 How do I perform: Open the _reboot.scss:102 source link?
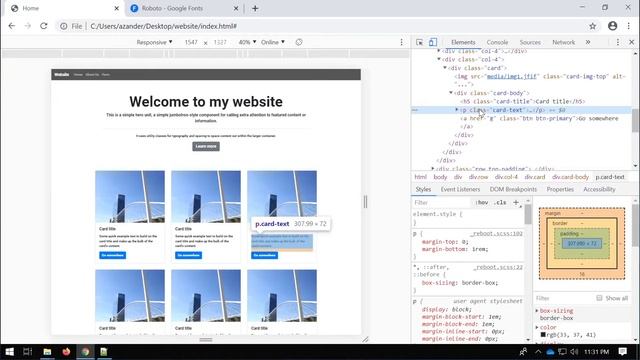(496, 233)
